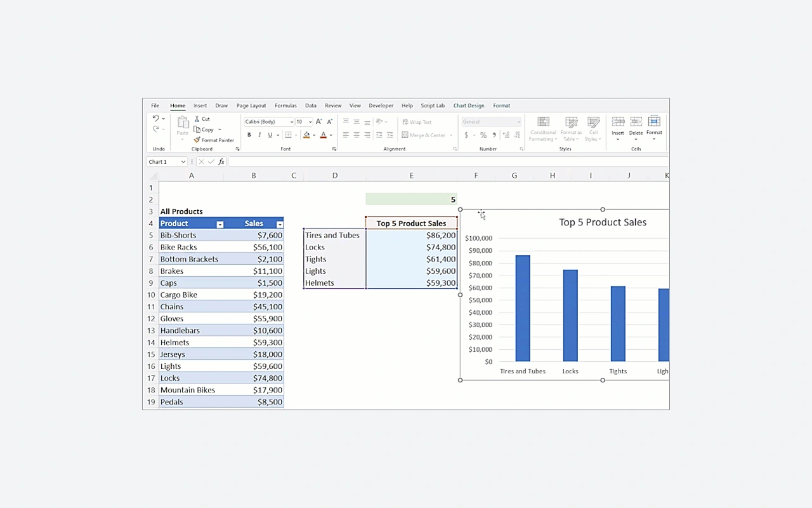Click the Wrap Text button
The height and width of the screenshot is (508, 812).
tap(417, 122)
